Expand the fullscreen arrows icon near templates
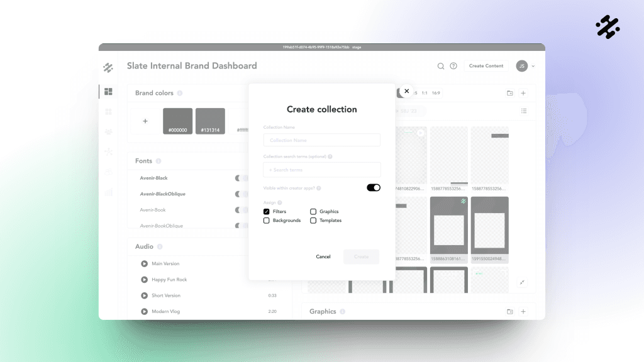 (x=522, y=282)
